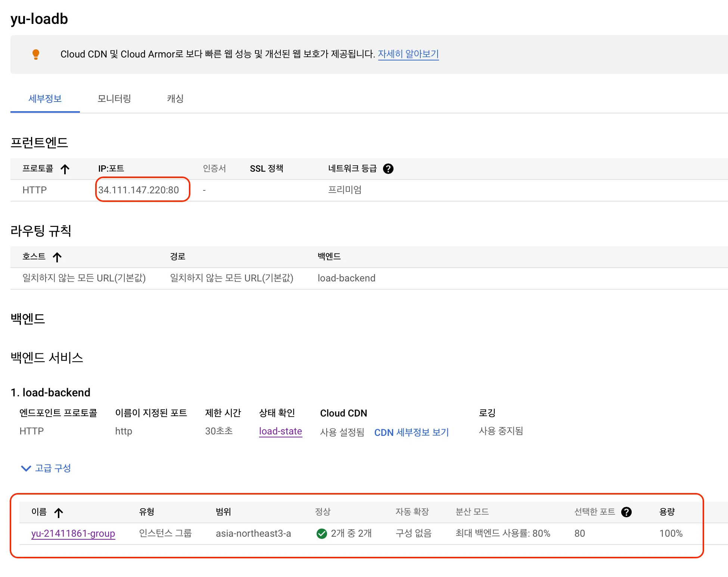728x577 pixels.
Task: Click the help icon beside 선택한 포트
Action: point(626,512)
